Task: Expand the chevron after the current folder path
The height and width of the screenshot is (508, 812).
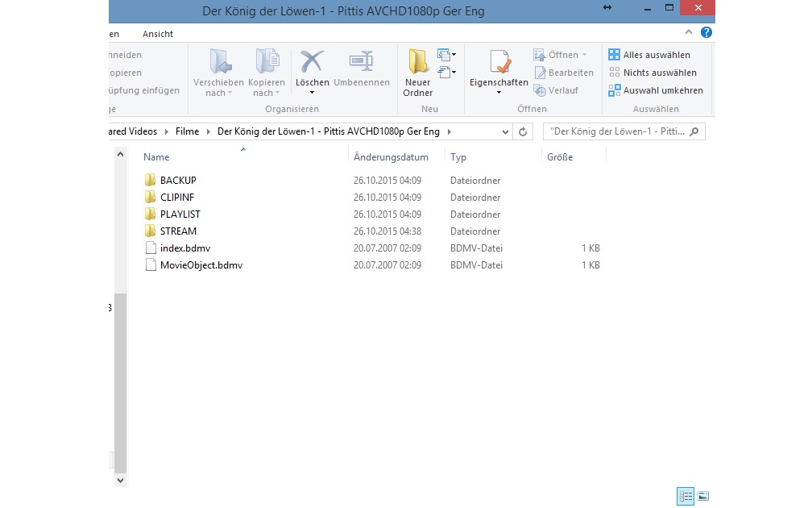Action: point(449,131)
